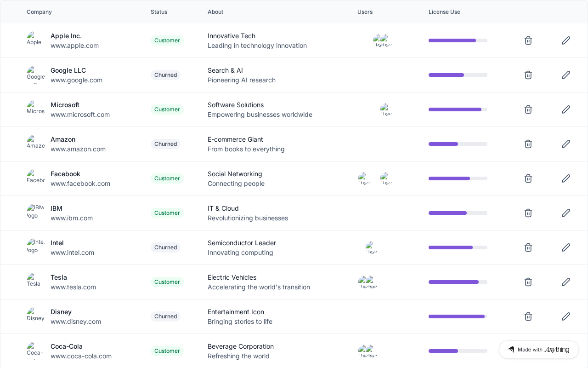This screenshot has height=368, width=588.
Task: Open edit pencil for Amazon
Action: [566, 144]
